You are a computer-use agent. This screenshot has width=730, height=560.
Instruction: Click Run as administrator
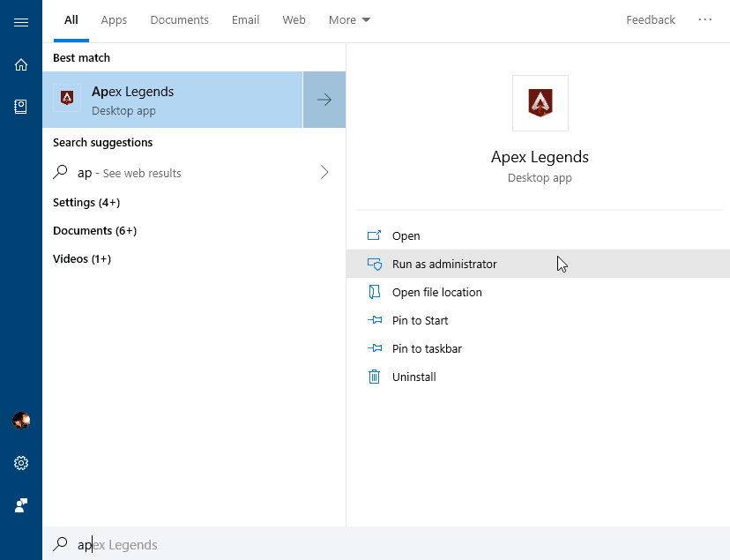tap(444, 264)
